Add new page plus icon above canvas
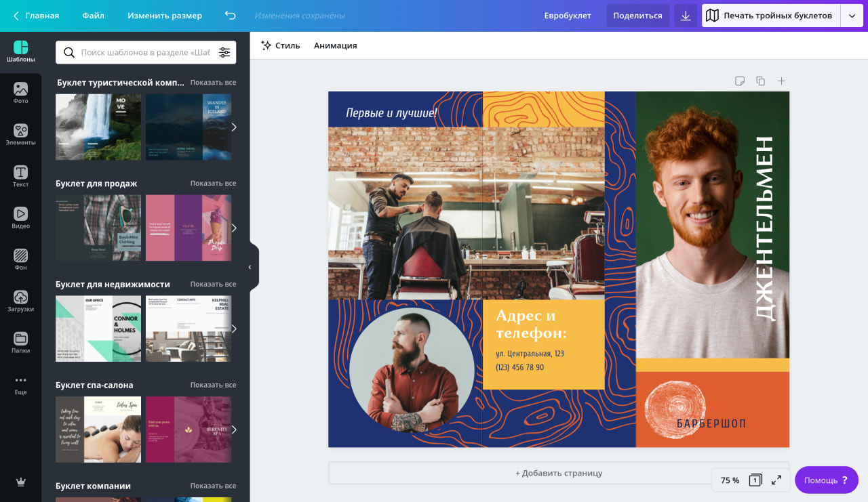The height and width of the screenshot is (502, 868). [x=781, y=81]
